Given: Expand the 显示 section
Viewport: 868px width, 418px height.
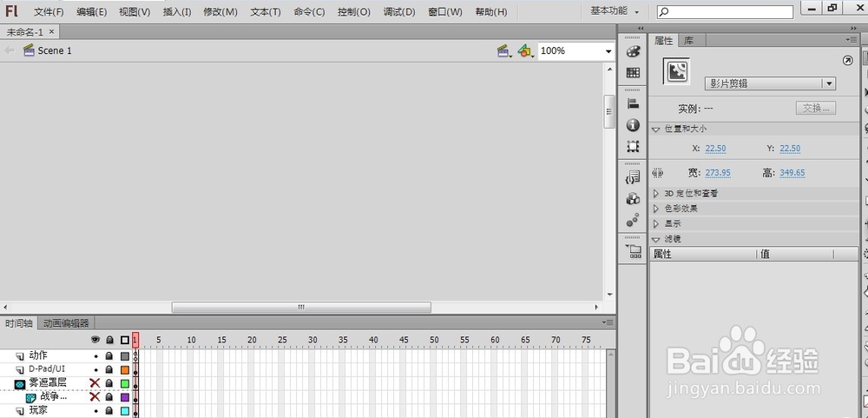Looking at the screenshot, I should tap(656, 224).
